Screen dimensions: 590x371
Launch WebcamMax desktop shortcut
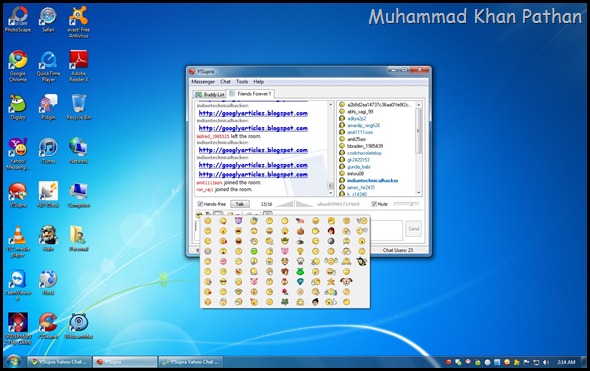coord(78,326)
